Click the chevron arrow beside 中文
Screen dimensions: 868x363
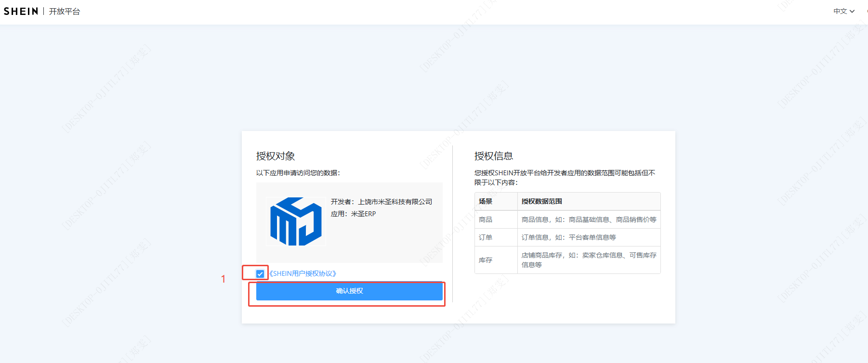(852, 11)
